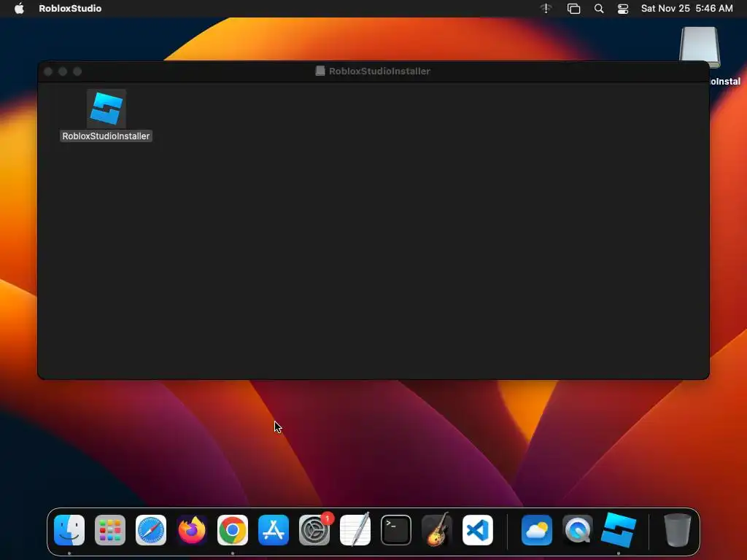Open TextEdit from the Dock
The width and height of the screenshot is (747, 560).
tap(355, 529)
